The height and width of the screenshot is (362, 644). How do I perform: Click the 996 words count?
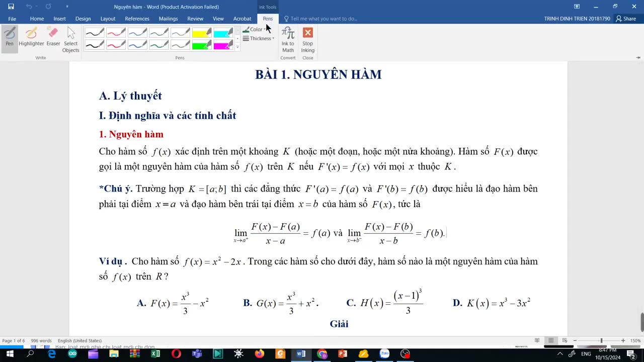41,340
